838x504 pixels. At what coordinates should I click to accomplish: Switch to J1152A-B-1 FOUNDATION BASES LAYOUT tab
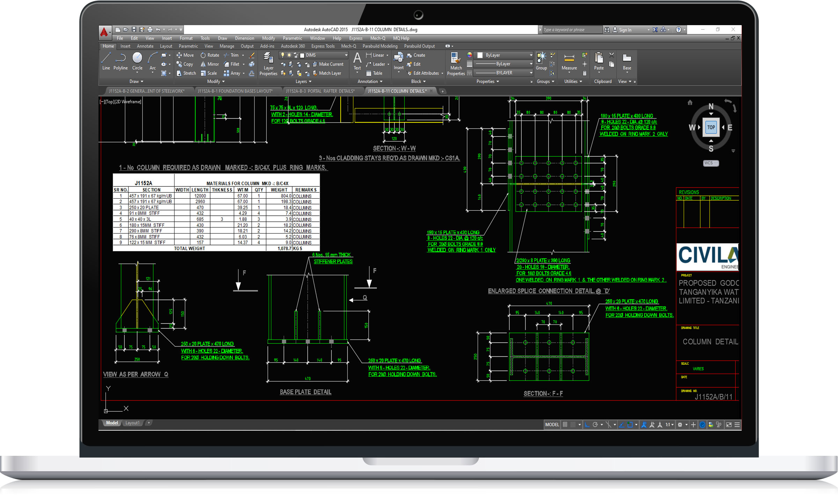(x=235, y=91)
